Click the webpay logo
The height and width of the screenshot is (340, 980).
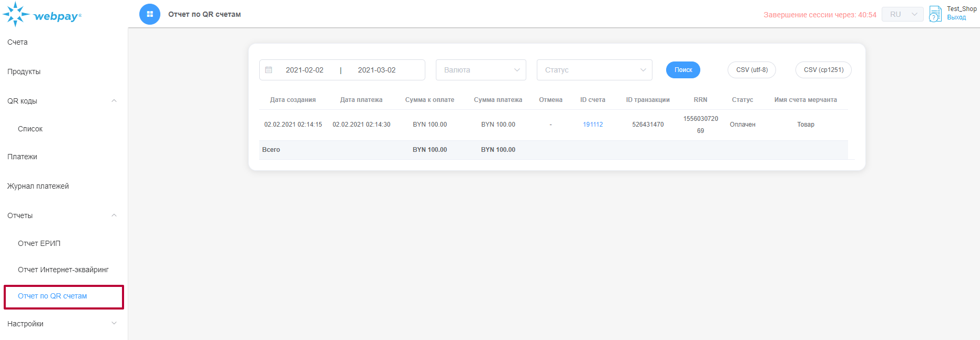pos(42,15)
